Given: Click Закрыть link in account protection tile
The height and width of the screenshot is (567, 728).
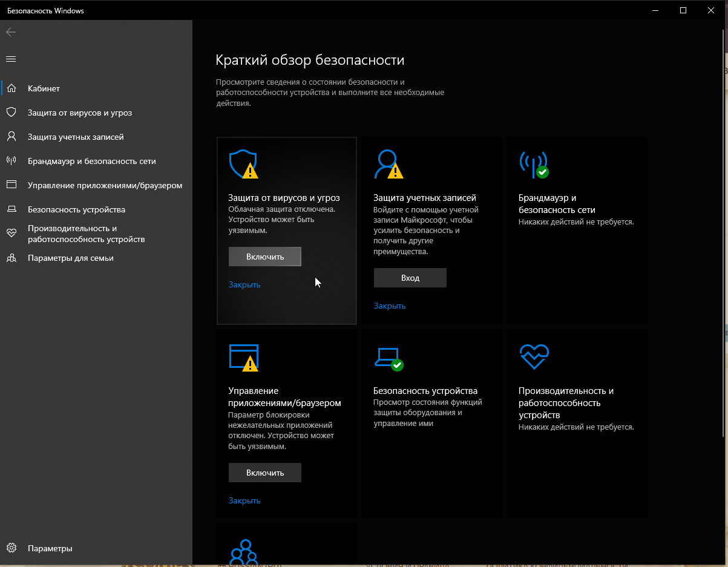Looking at the screenshot, I should tap(390, 306).
